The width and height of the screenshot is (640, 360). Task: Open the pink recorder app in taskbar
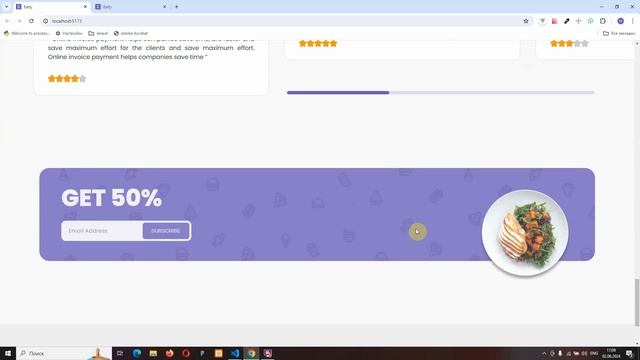click(268, 353)
